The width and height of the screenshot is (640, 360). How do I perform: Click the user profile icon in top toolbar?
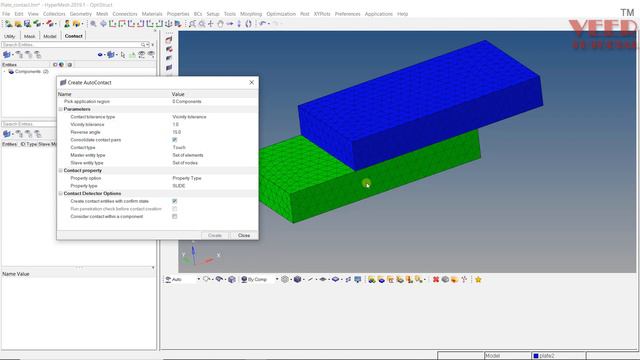point(67,24)
